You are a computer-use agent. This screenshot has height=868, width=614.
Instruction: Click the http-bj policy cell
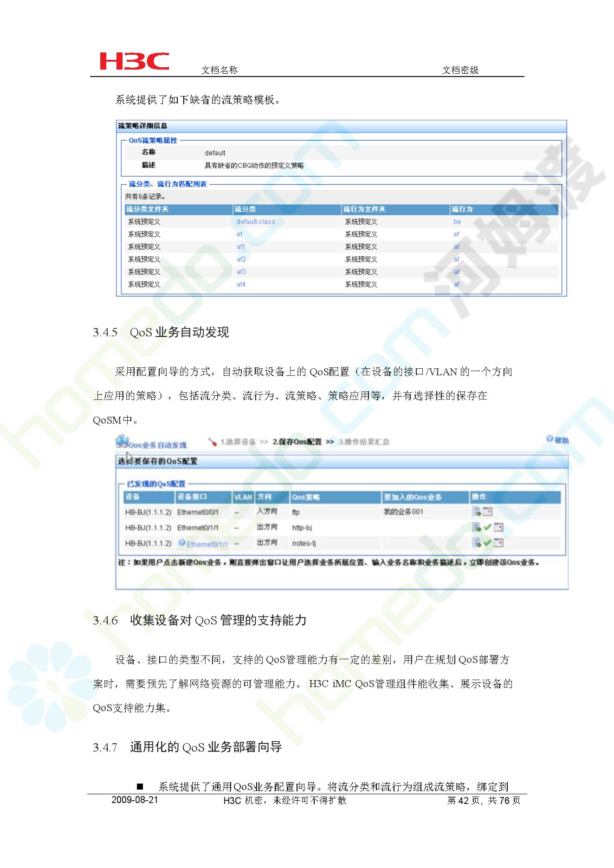tap(302, 527)
